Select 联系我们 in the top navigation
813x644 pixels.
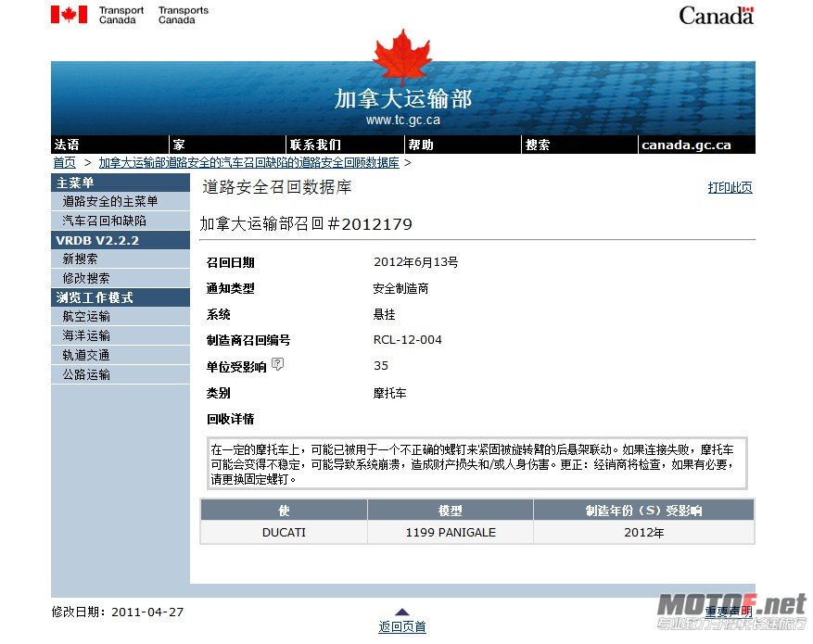coord(315,145)
